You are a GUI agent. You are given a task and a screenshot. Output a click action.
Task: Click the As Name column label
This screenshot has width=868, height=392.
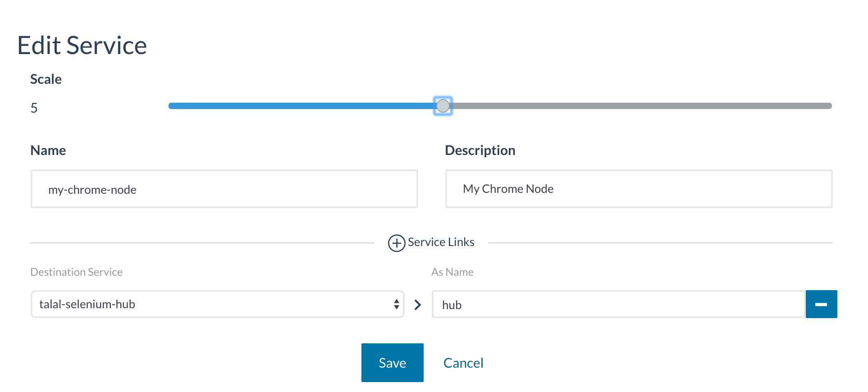[452, 272]
